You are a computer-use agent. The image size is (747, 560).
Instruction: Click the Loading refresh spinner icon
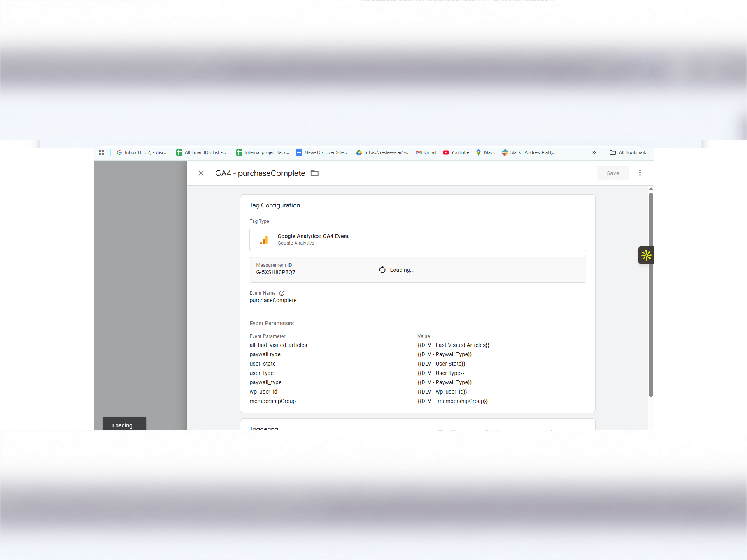(382, 270)
